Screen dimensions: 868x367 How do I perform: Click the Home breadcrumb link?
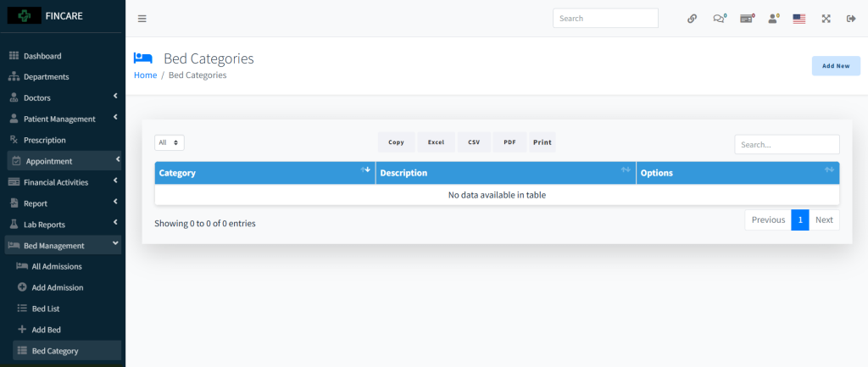(x=145, y=75)
